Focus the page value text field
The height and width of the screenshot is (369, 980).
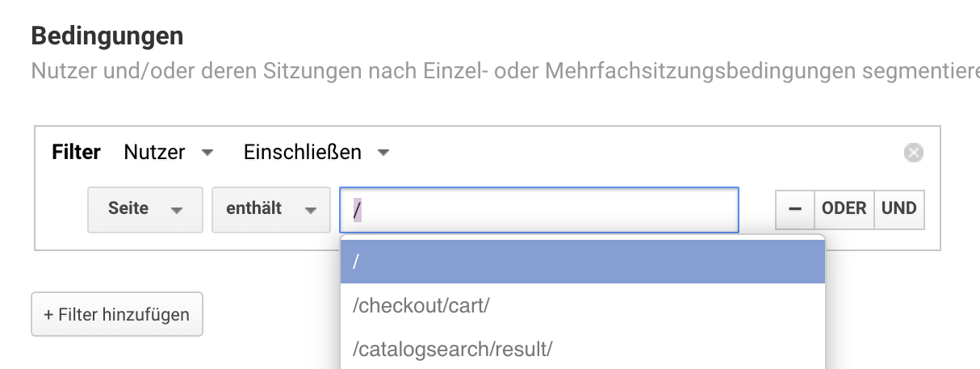(539, 210)
